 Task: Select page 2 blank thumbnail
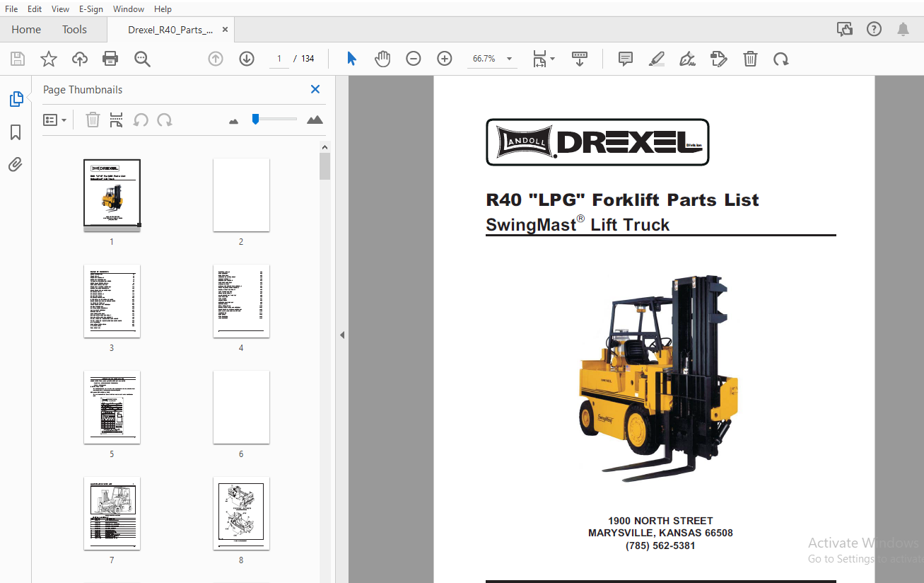pos(241,195)
